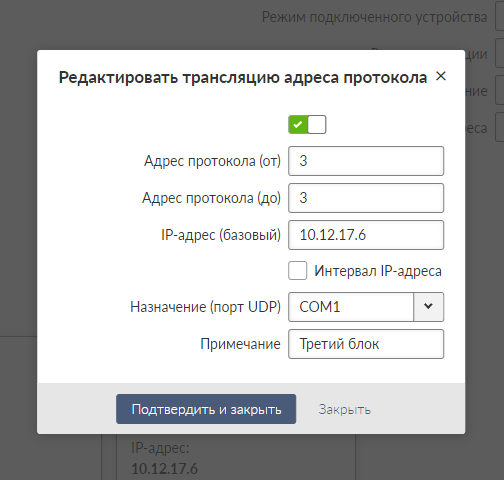The width and height of the screenshot is (504, 480).
Task: Click the Адрес протокола (от) label
Action: pyautogui.click(x=212, y=161)
